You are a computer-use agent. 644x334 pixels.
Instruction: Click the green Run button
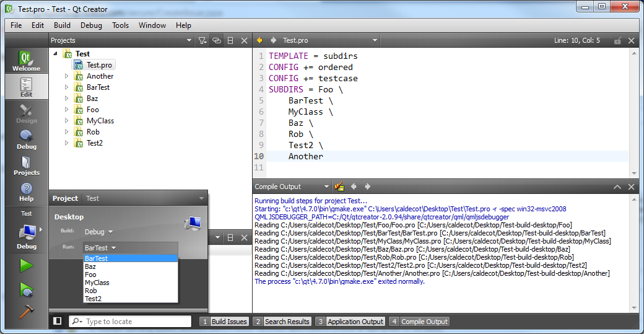tap(26, 266)
